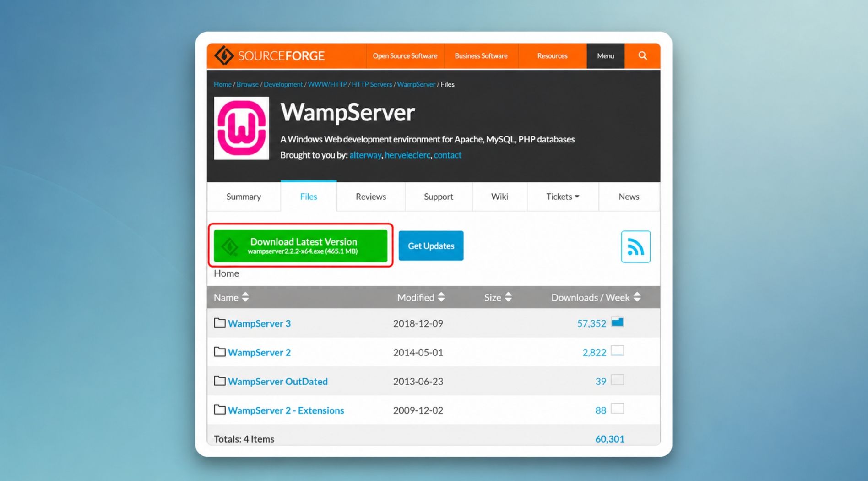Click Home in the breadcrumb
Viewport: 868px width, 481px height.
pos(222,84)
